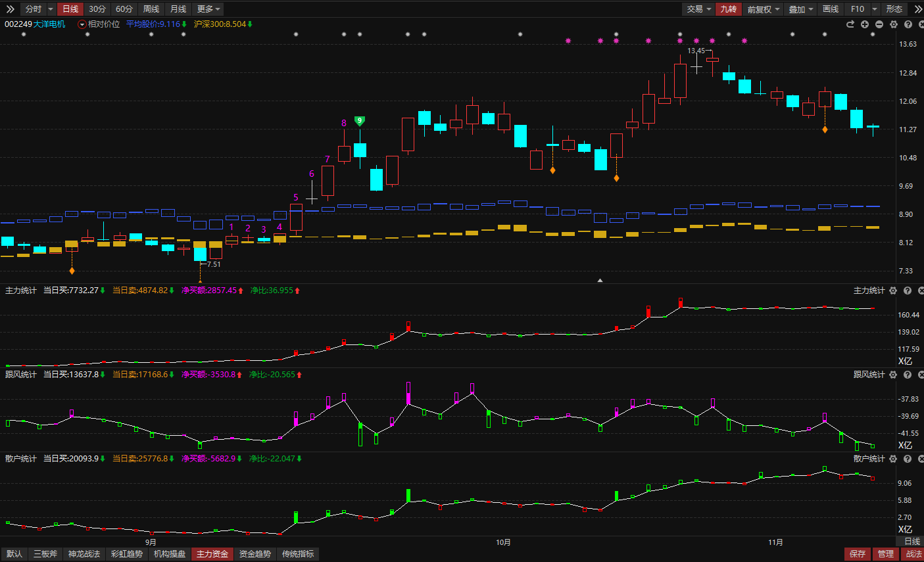Select the 月线 monthly period
924x562 pixels.
pos(178,9)
